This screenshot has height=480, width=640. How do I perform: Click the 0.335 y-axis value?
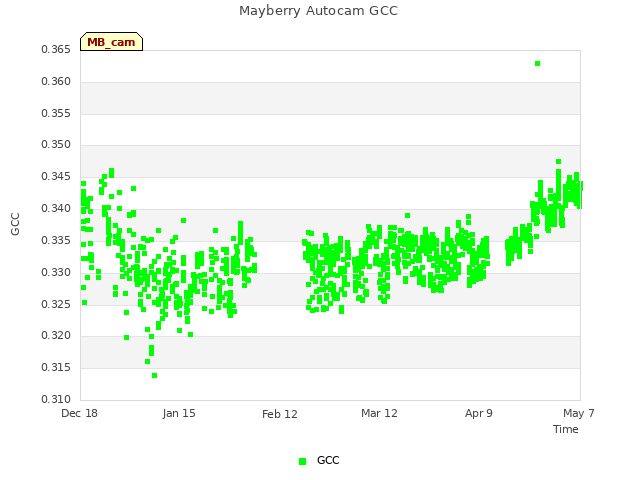(x=56, y=240)
